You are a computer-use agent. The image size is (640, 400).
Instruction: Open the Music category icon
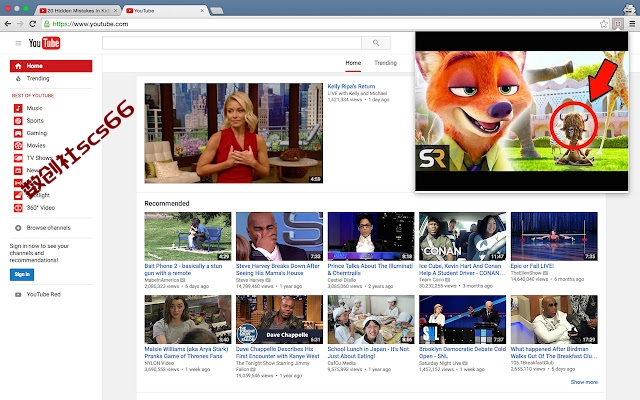click(x=18, y=108)
